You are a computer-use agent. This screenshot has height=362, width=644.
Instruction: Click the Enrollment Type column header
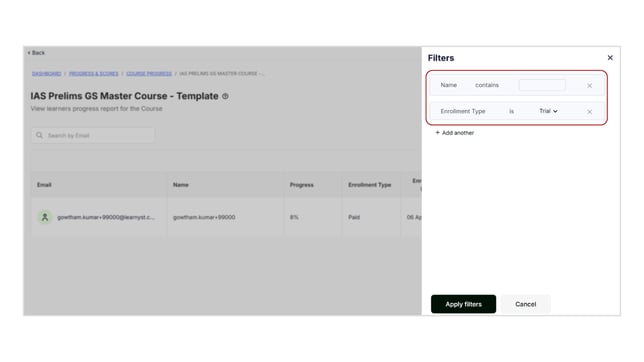tap(370, 185)
